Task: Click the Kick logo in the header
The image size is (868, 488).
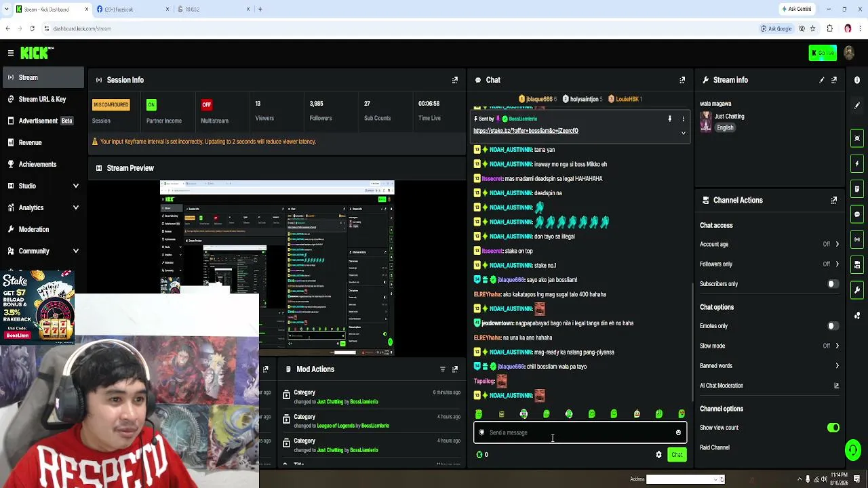Action: pos(37,53)
